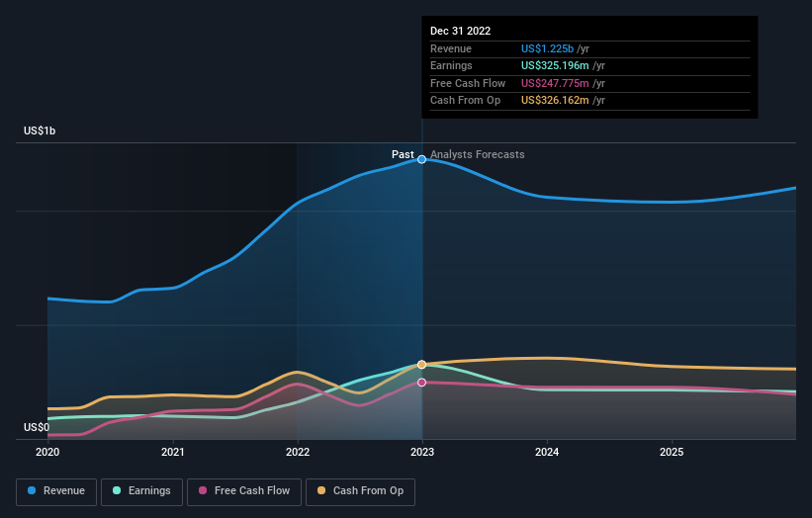Click the blue Revenue data point marker
Image resolution: width=812 pixels, height=518 pixels.
422,159
